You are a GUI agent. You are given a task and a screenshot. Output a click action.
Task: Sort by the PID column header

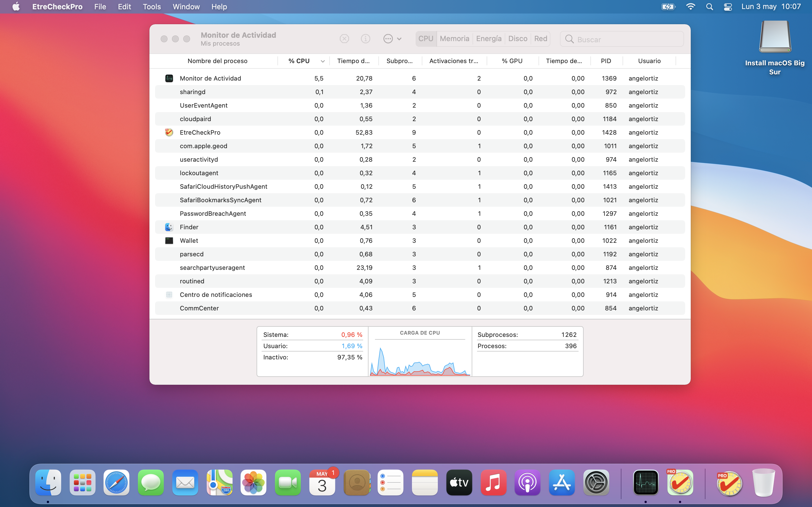coord(606,61)
